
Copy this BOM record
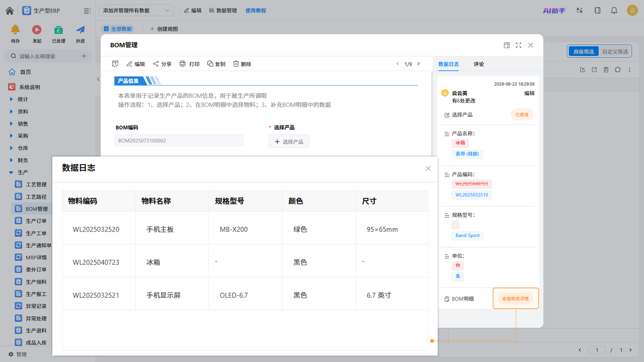point(216,64)
